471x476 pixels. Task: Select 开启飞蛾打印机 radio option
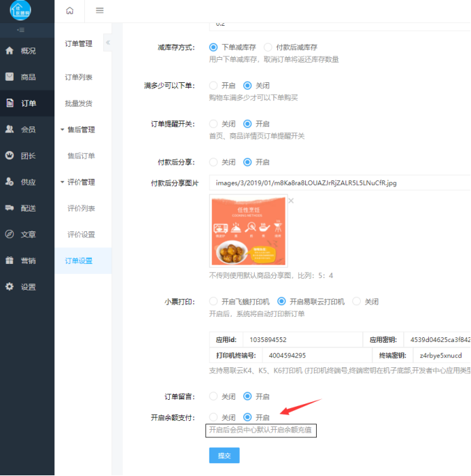(x=213, y=301)
